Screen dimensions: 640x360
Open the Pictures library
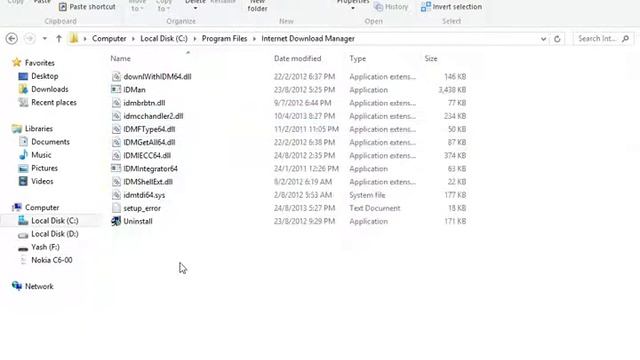[44, 168]
